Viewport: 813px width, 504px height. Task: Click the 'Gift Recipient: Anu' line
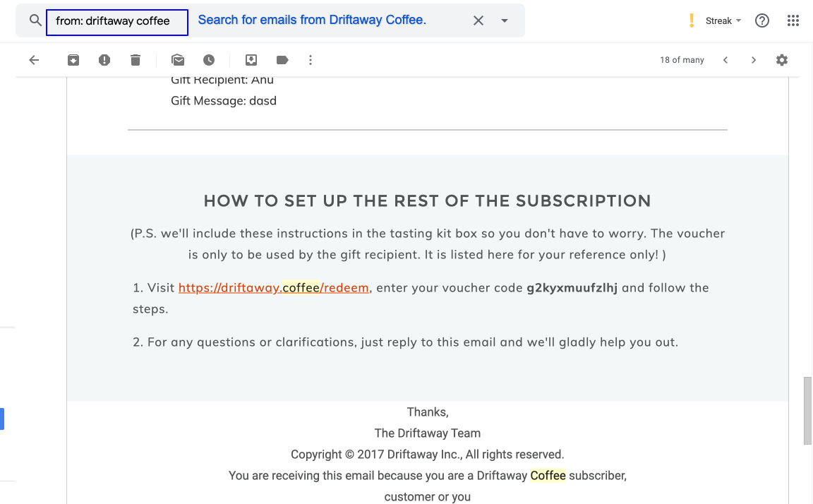(x=222, y=80)
